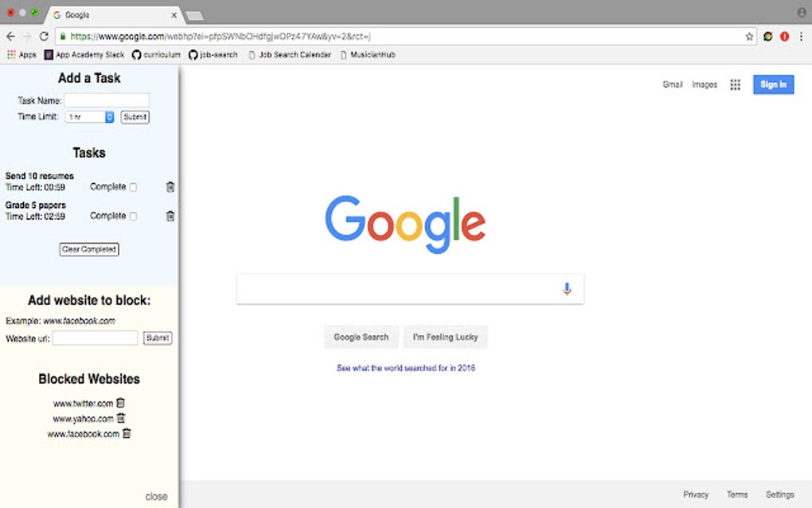The height and width of the screenshot is (508, 812).
Task: Open the Time Limit dropdown
Action: click(88, 116)
